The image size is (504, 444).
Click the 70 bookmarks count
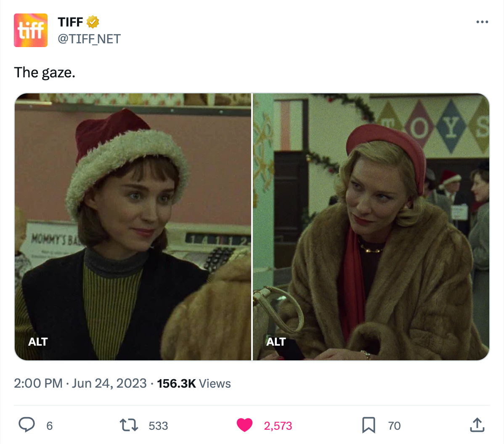pos(394,425)
